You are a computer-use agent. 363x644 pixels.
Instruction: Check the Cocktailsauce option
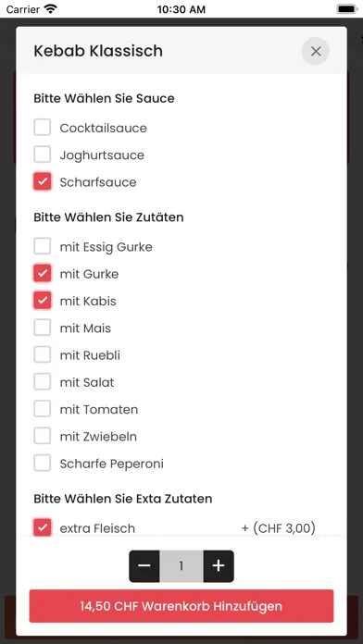pyautogui.click(x=43, y=128)
